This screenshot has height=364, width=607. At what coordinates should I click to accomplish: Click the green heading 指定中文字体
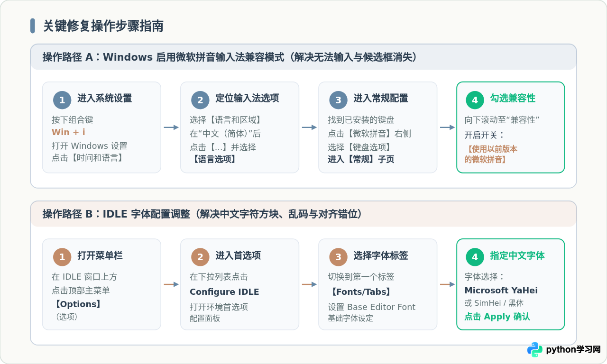[517, 256]
